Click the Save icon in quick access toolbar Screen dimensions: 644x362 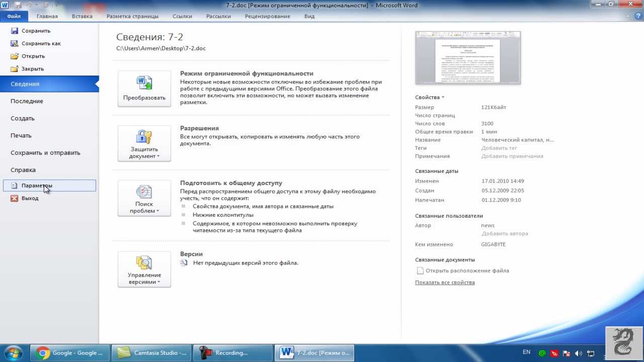tap(19, 5)
